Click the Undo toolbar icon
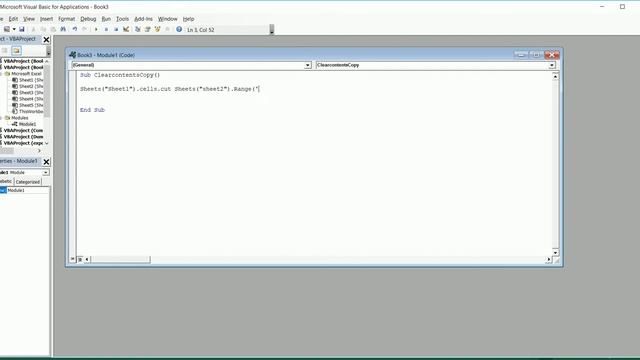This screenshot has height=360, width=640. [74, 29]
